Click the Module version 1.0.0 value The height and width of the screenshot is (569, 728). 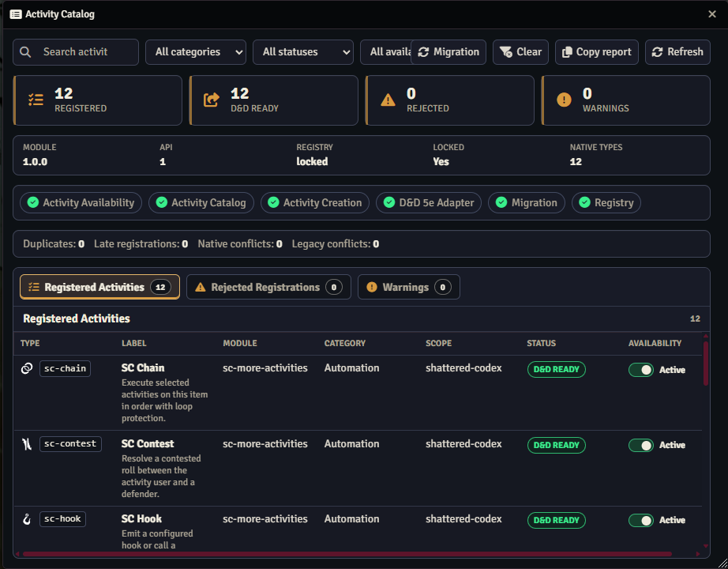35,162
